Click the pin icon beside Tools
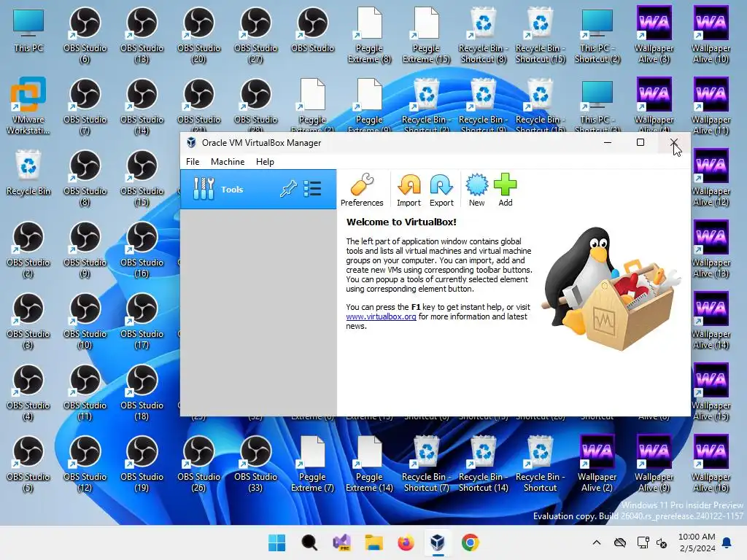This screenshot has height=560, width=747. (x=288, y=189)
